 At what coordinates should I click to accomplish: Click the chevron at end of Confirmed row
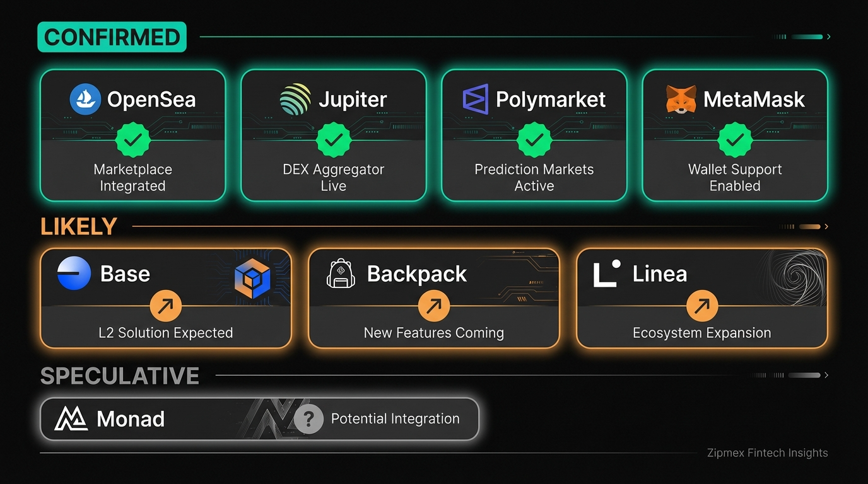tap(828, 37)
